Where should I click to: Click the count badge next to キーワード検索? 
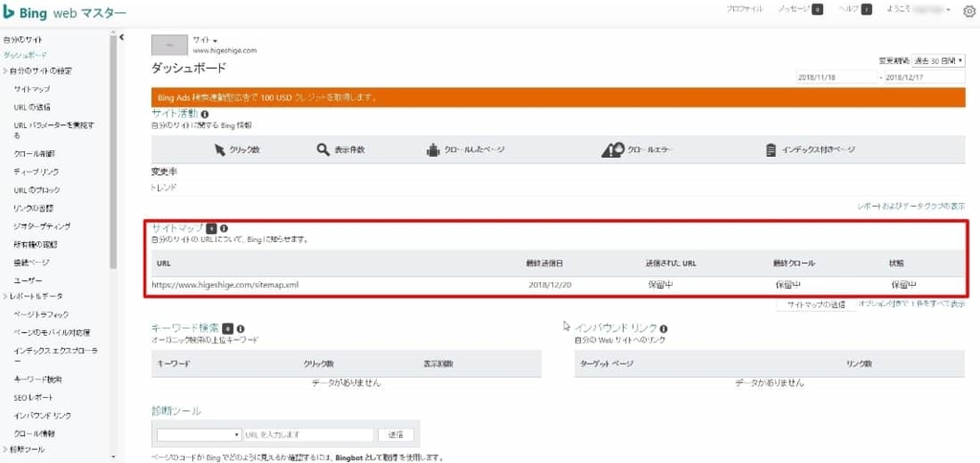click(x=228, y=328)
